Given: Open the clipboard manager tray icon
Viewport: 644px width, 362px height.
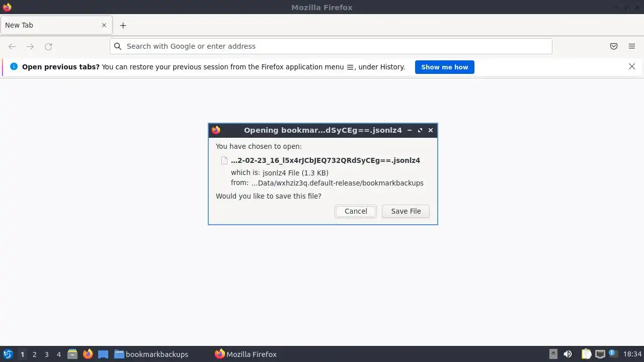Looking at the screenshot, I should tap(586, 354).
